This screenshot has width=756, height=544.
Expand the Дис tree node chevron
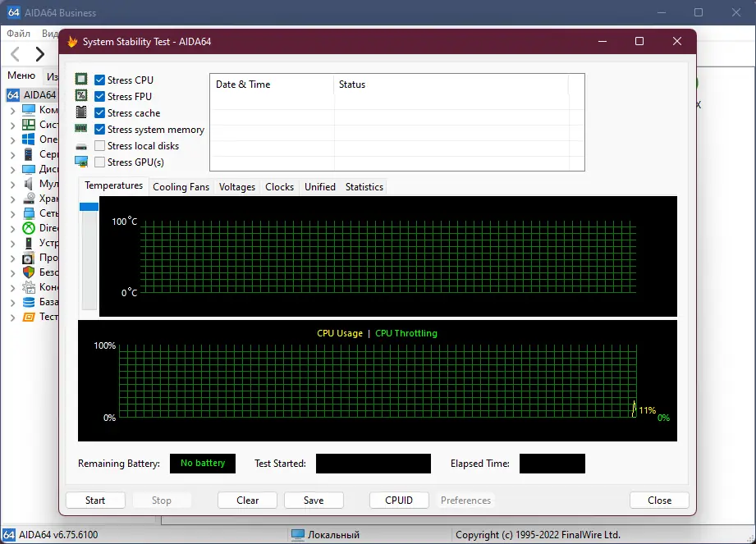pyautogui.click(x=12, y=170)
